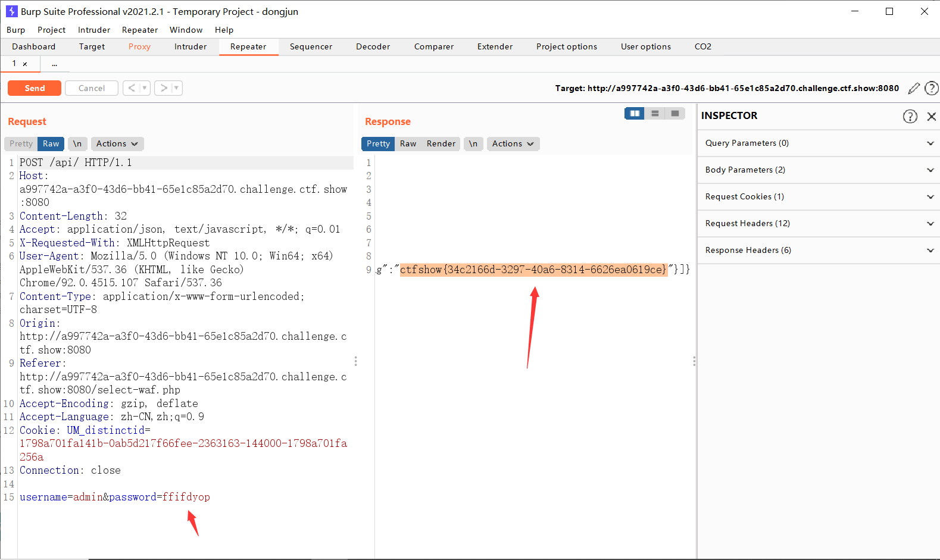Switch to Proxy tab
The image size is (940, 560).
click(139, 46)
